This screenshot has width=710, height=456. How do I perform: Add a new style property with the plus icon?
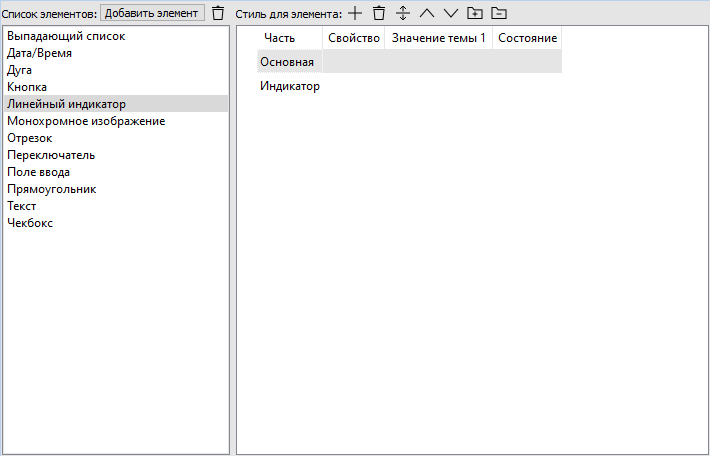pyautogui.click(x=355, y=13)
